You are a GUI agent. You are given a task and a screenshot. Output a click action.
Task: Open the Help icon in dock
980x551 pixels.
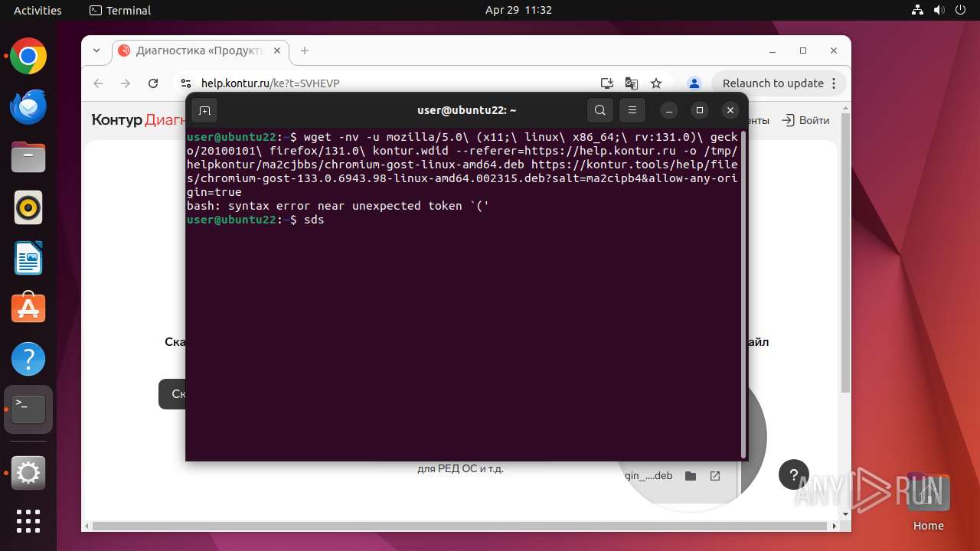click(x=28, y=359)
